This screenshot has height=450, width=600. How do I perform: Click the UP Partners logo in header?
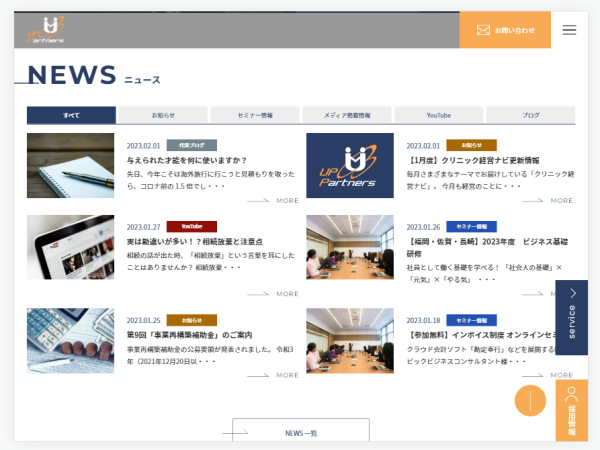[46, 29]
